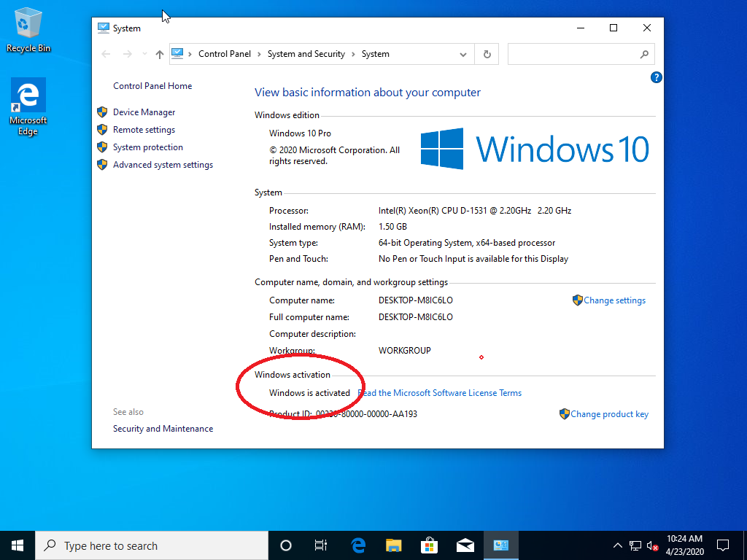Select the 'WORKGROUP' value text
747x560 pixels.
point(404,351)
